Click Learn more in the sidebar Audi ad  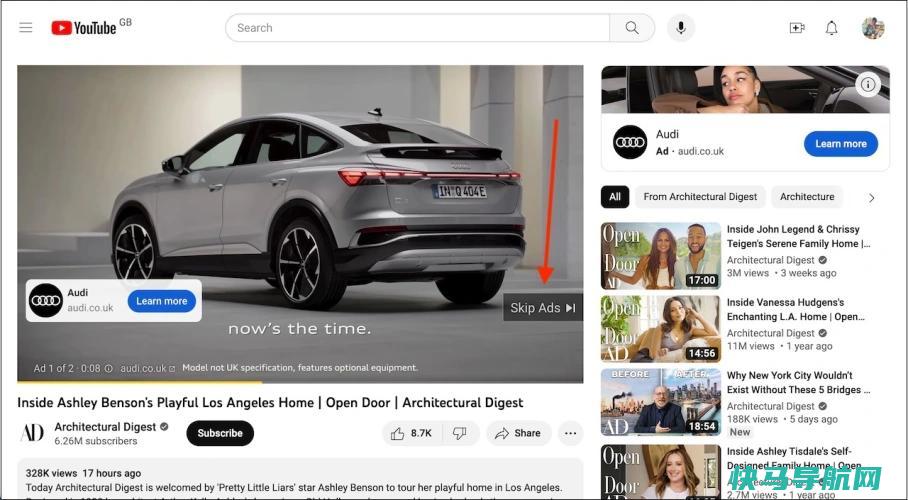point(841,144)
